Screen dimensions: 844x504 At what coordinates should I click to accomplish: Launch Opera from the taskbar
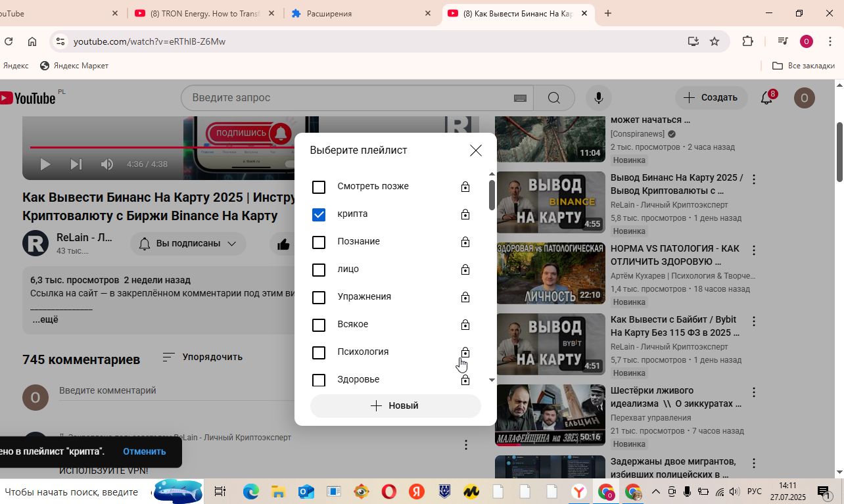[388, 492]
